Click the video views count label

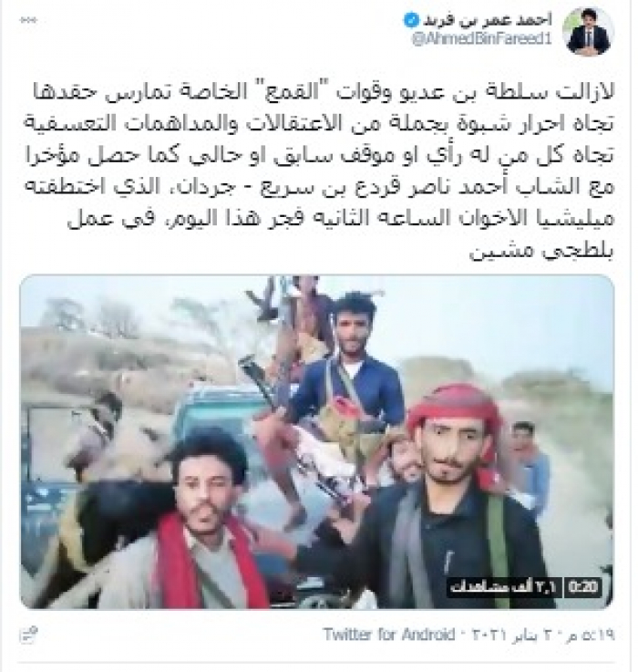pos(507,587)
